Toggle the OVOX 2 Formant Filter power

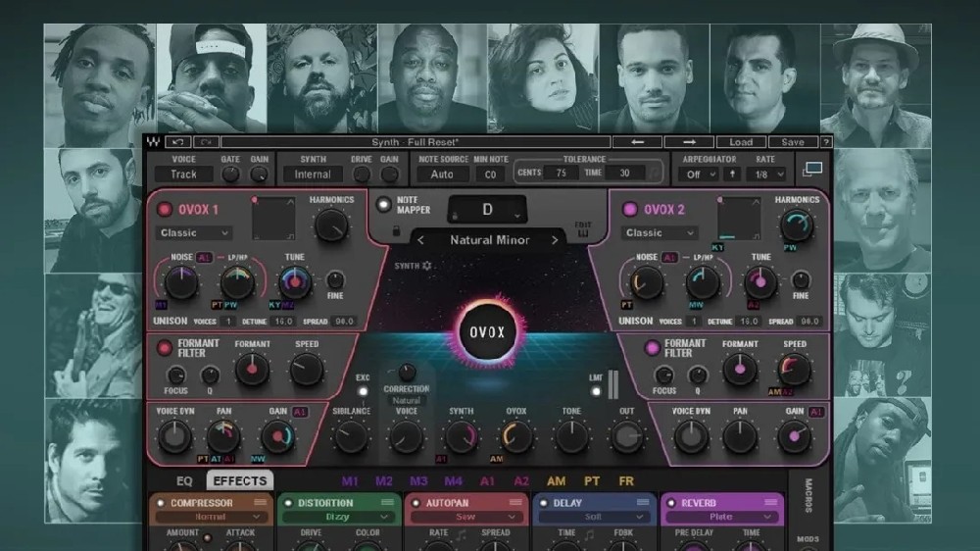[652, 348]
